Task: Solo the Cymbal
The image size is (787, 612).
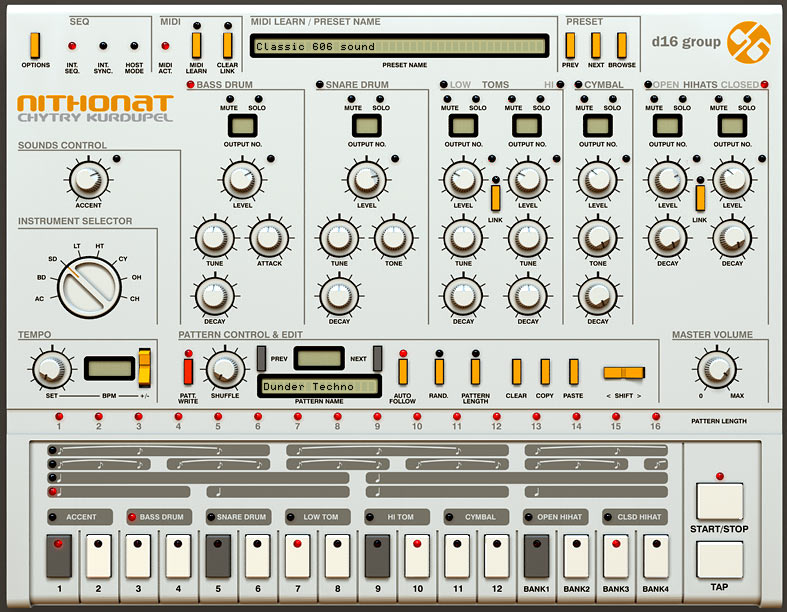Action: [x=612, y=99]
